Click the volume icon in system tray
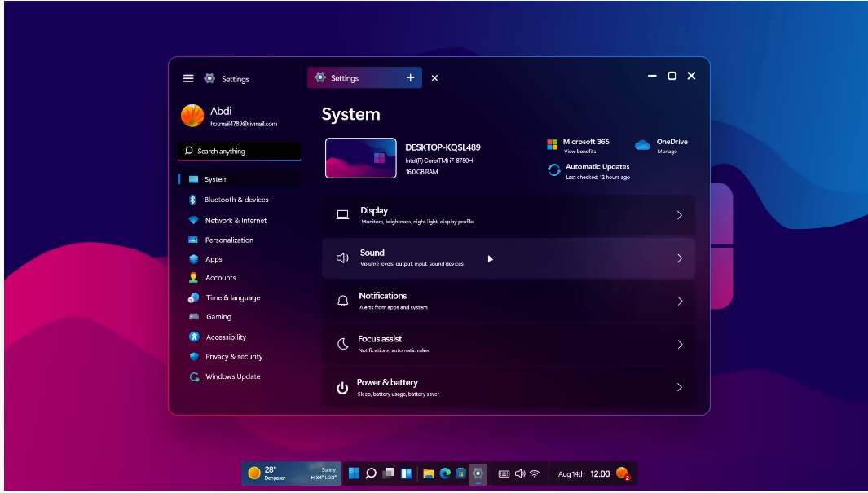Viewport: 868px width, 493px height. coord(520,473)
